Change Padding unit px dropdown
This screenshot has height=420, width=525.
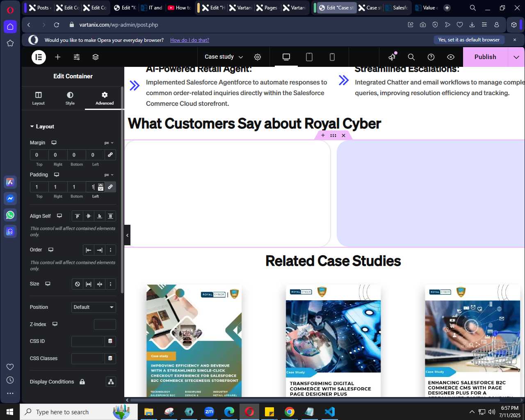(x=109, y=175)
